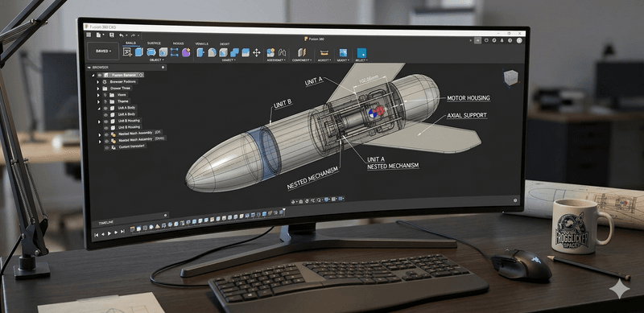The image size is (644, 313).
Task: Play the timeline
Action: pos(109,233)
